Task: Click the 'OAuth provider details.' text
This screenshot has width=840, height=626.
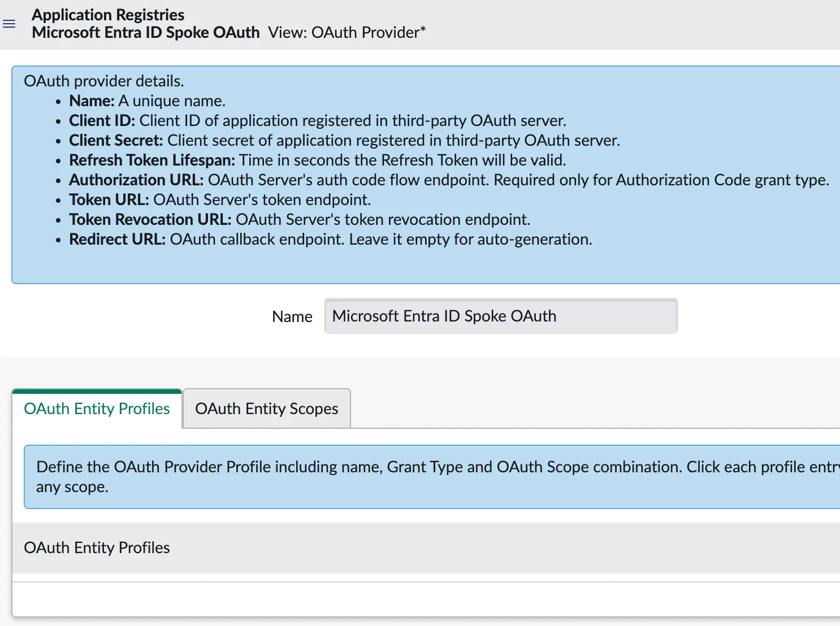Action: (104, 81)
